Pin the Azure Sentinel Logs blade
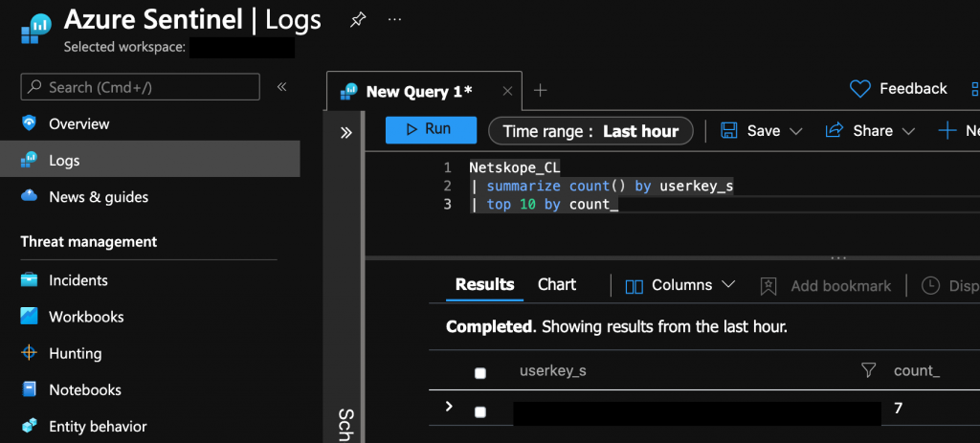 357,20
